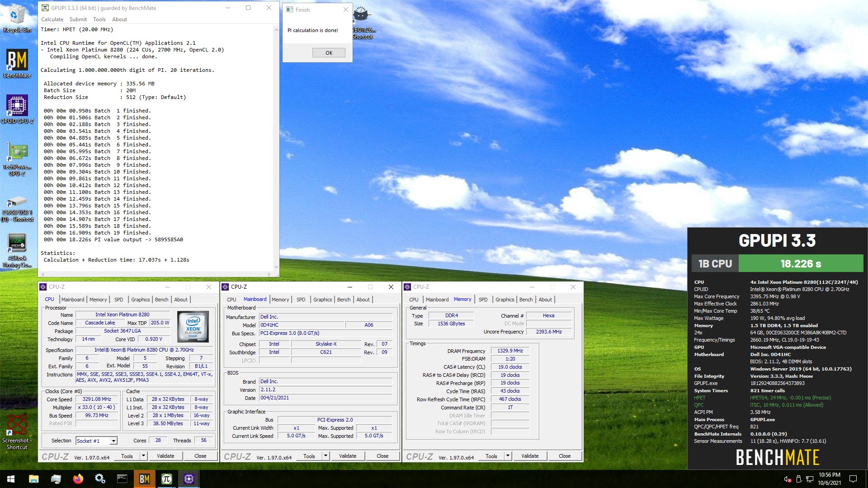Image resolution: width=868 pixels, height=488 pixels.
Task: Open the Submit menu in GPUPI
Action: (x=78, y=19)
